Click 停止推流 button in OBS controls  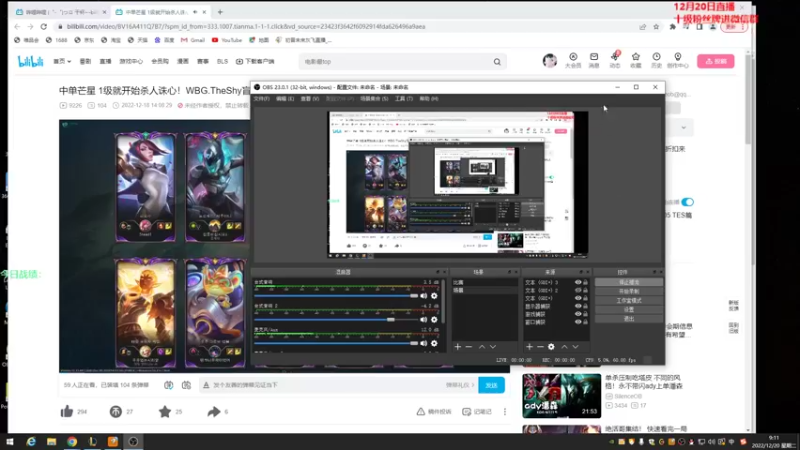(629, 282)
